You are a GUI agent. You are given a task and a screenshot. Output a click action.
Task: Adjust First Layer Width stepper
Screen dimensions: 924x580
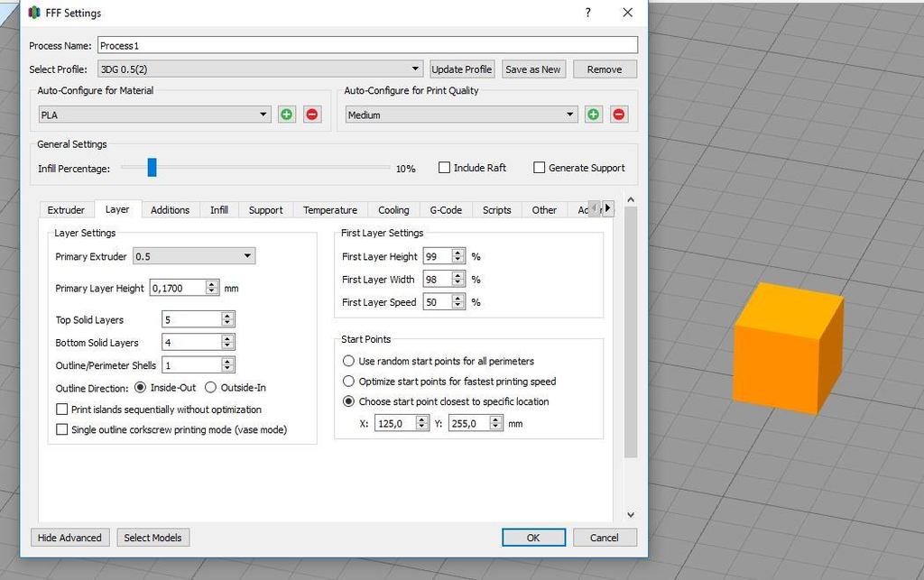(457, 279)
